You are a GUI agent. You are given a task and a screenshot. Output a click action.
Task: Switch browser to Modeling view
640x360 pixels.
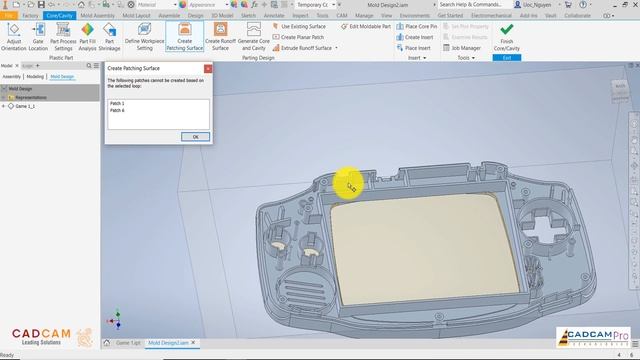35,77
